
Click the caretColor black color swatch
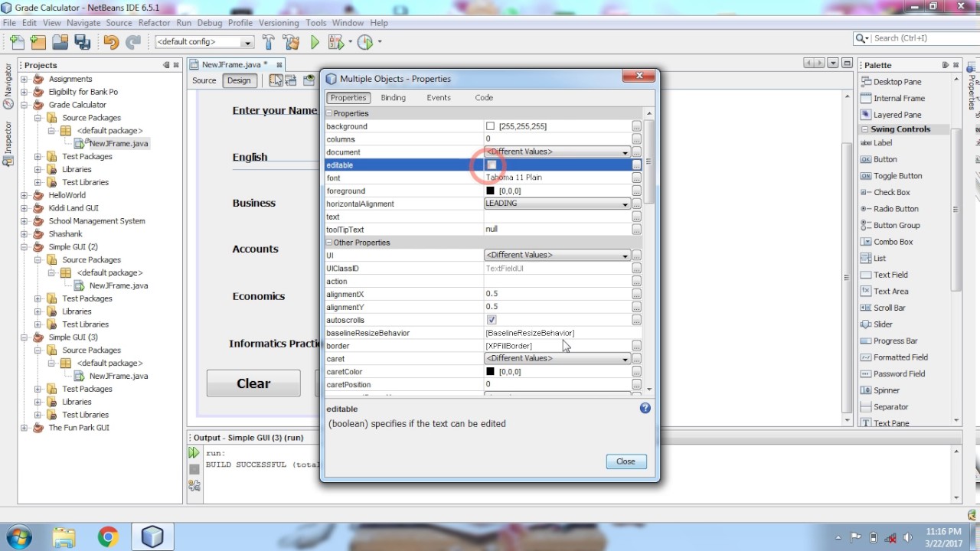(491, 372)
